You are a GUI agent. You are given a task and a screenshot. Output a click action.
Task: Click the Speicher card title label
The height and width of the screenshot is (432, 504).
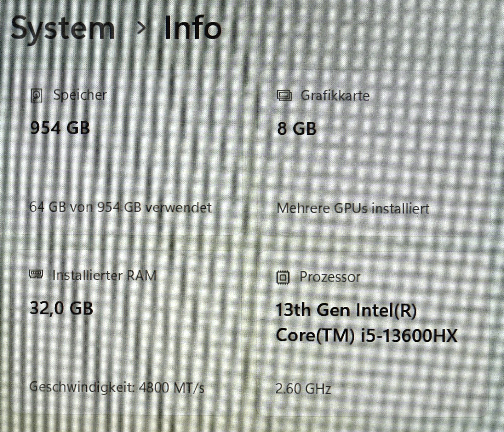pos(80,95)
